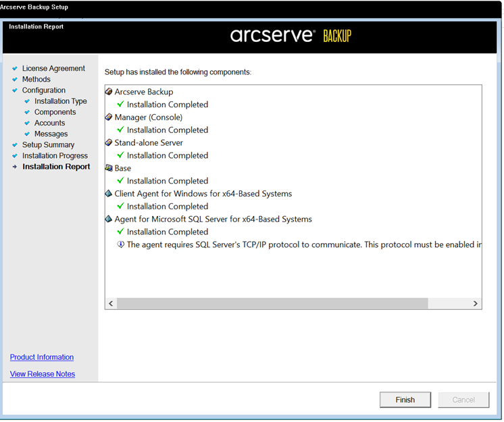Select the Configuration step label
This screenshot has height=422, width=504.
coord(44,90)
